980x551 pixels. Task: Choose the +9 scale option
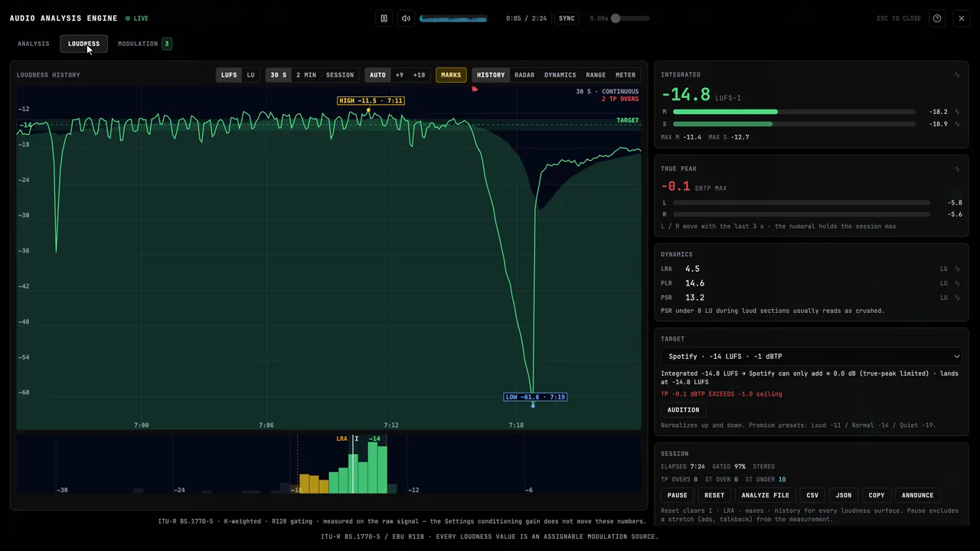[399, 75]
